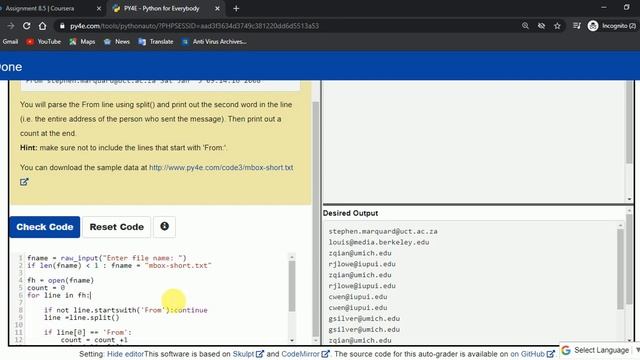Click 'line =line.split()' code line
This screenshot has width=640, height=360.
tap(82, 318)
